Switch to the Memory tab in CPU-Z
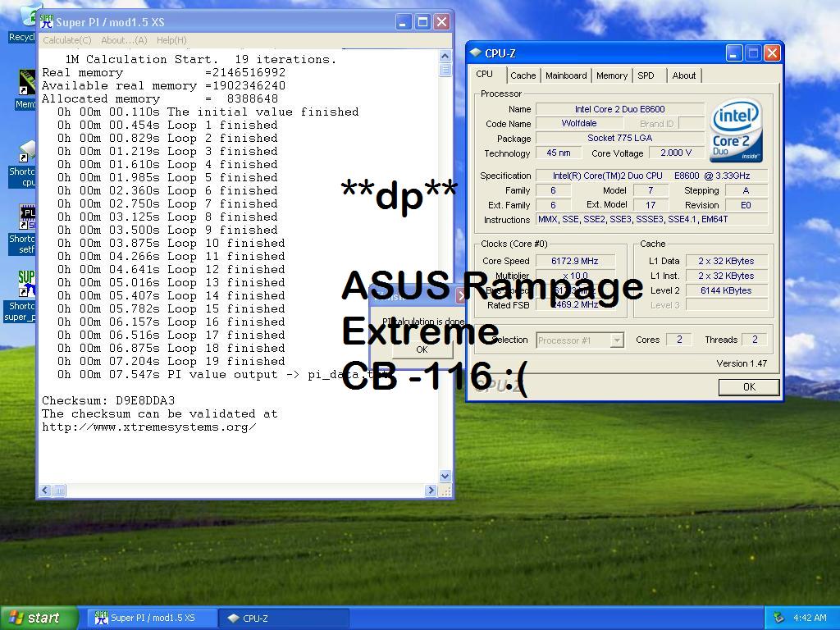The image size is (840, 630). (612, 75)
